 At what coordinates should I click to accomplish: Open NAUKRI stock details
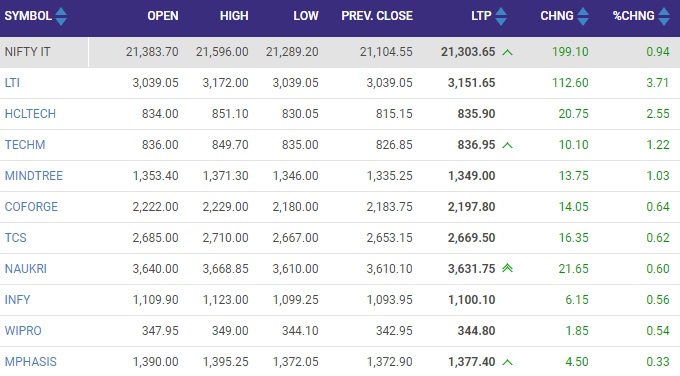(26, 269)
